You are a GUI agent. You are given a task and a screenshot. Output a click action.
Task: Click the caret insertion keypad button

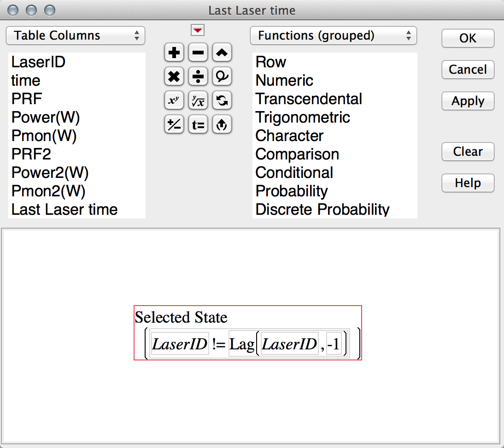(x=222, y=53)
